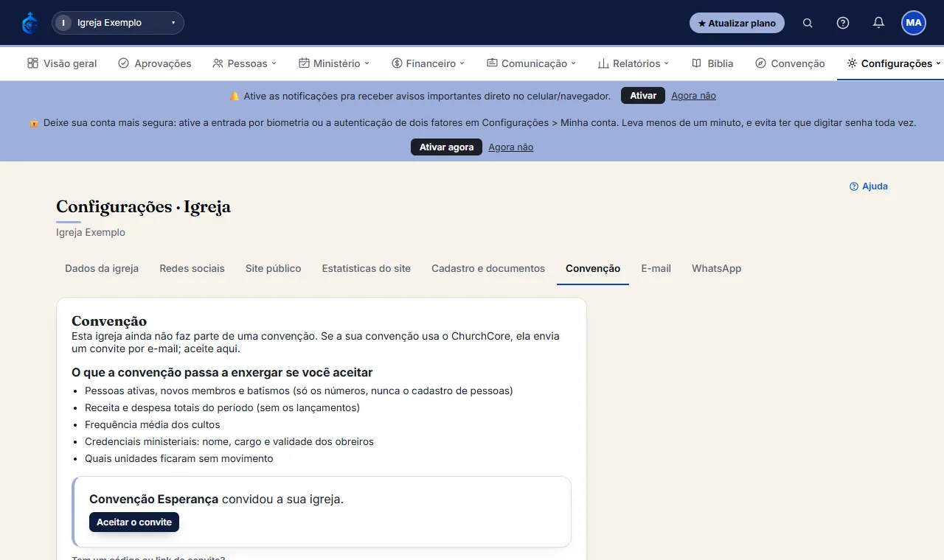Click the Visão geral menu label

(70, 63)
